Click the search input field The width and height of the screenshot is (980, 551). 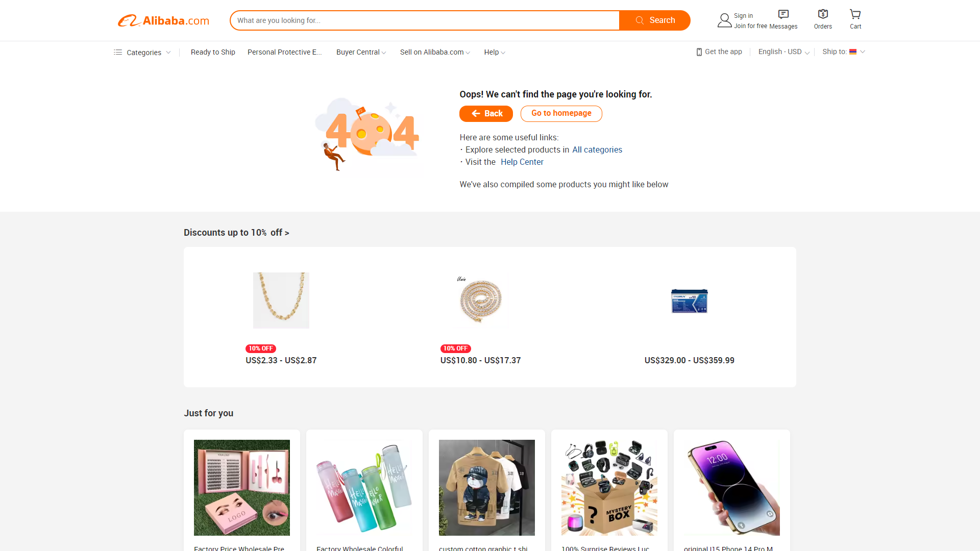[425, 20]
